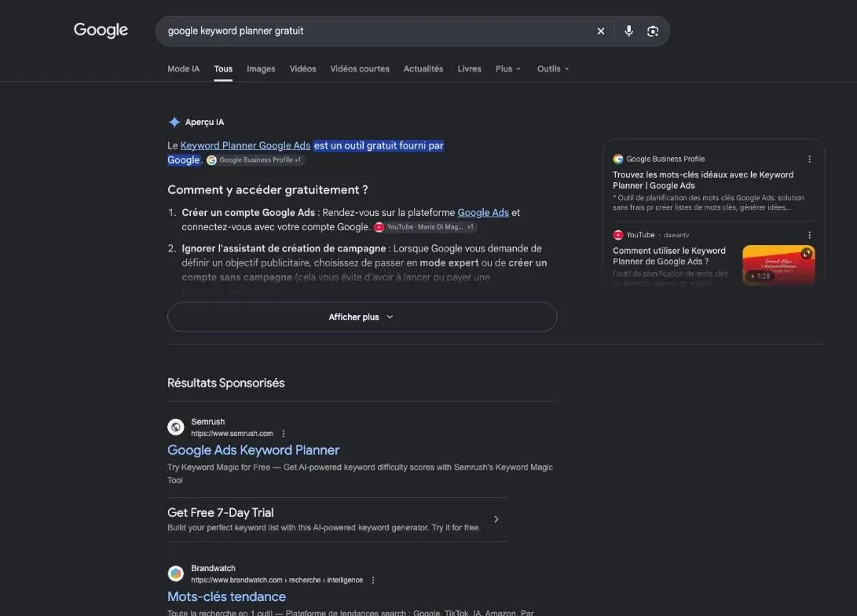Click the Google logo
Screen dimensions: 857x616
(x=101, y=30)
